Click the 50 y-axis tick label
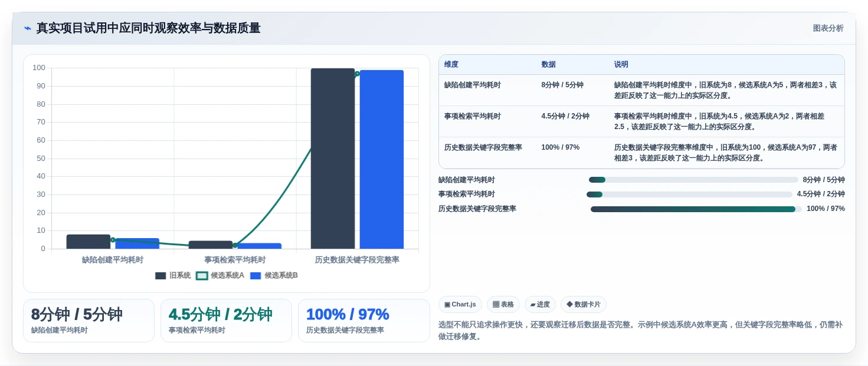This screenshot has width=868, height=366. point(41,158)
